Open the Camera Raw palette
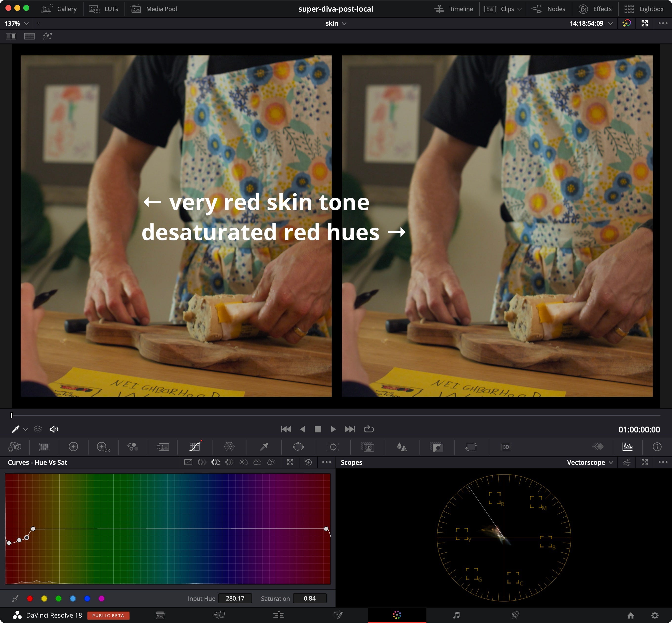672x623 pixels. [x=15, y=447]
